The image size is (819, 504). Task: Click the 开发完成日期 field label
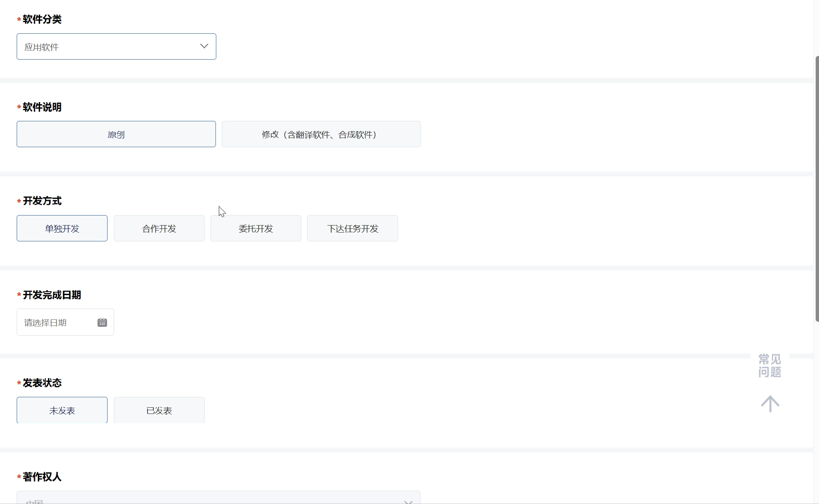52,295
